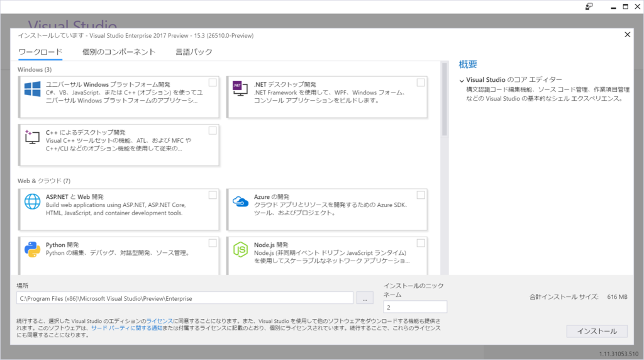Click the C++ desktop development monitor icon
Viewport: 644px width, 360px height.
(32, 137)
